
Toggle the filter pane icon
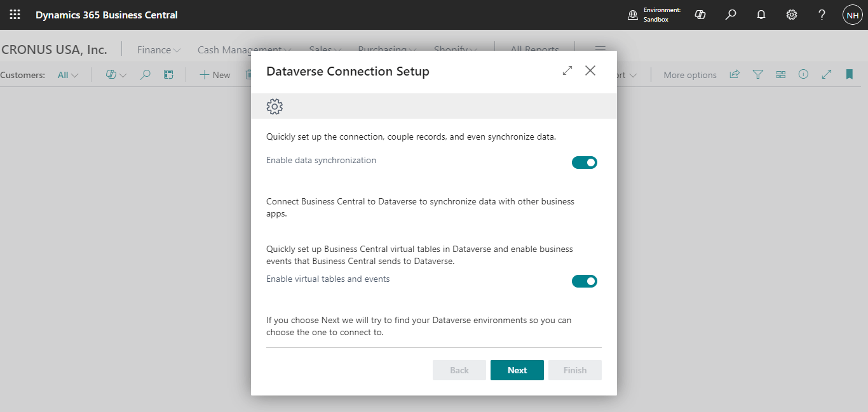tap(757, 75)
